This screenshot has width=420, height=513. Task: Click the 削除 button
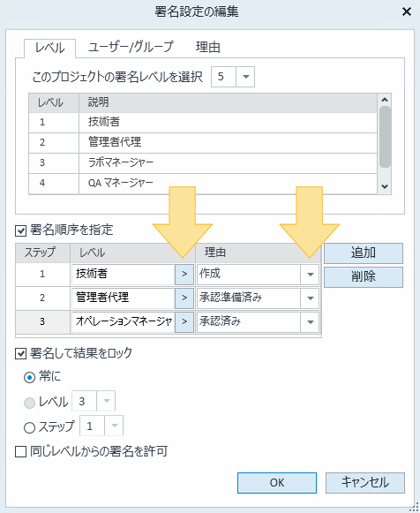click(364, 277)
